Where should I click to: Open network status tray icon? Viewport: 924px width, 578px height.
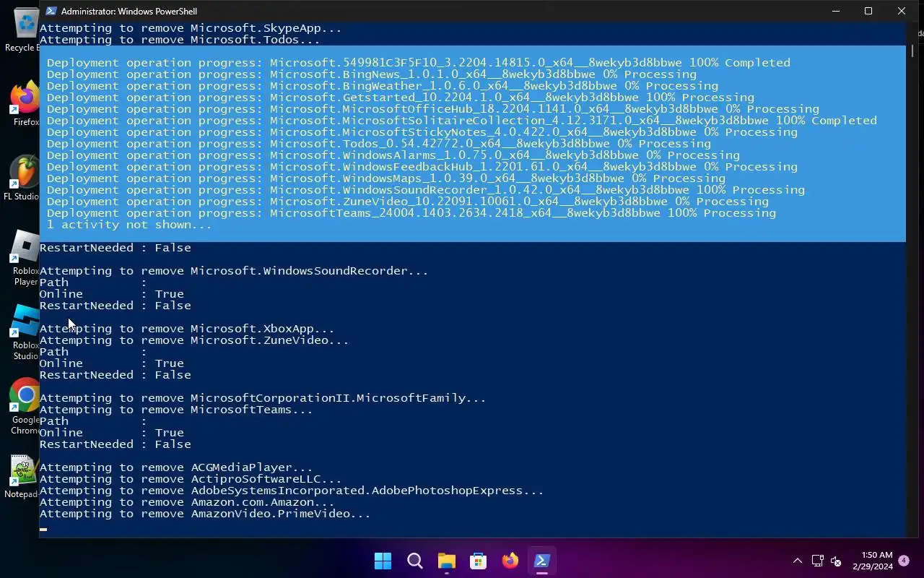point(817,561)
